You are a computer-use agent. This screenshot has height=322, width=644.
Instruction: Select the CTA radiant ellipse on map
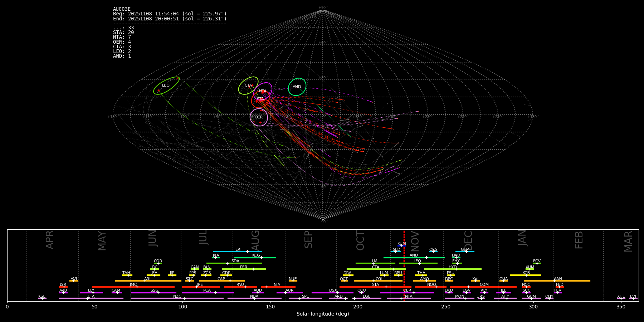coord(248,86)
